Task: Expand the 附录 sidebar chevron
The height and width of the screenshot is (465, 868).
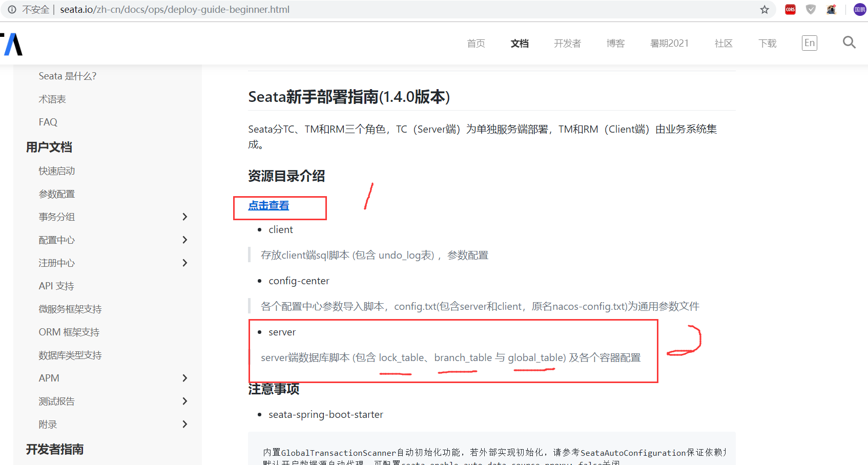Action: pyautogui.click(x=185, y=425)
